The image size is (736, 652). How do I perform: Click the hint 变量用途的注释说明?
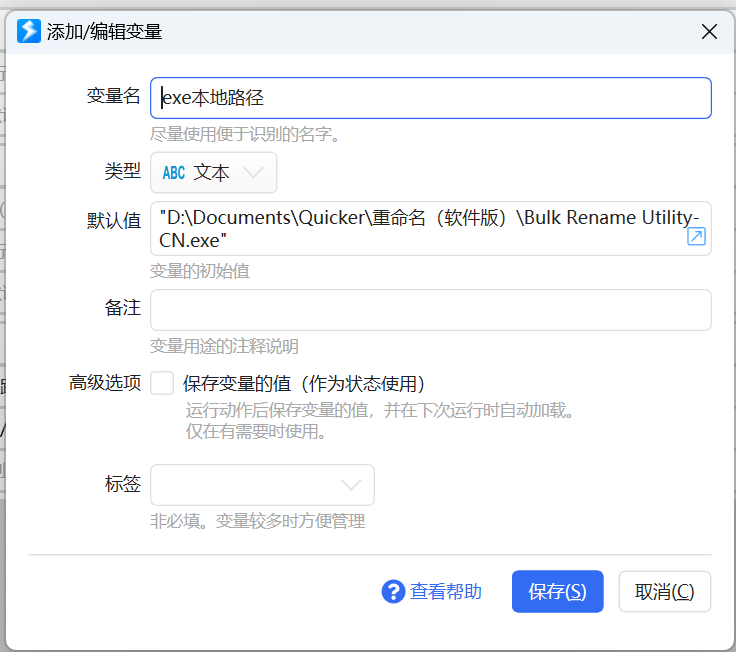click(224, 346)
